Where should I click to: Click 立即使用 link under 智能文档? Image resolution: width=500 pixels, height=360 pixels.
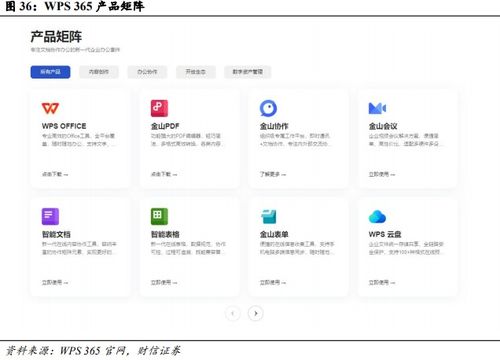(x=55, y=282)
